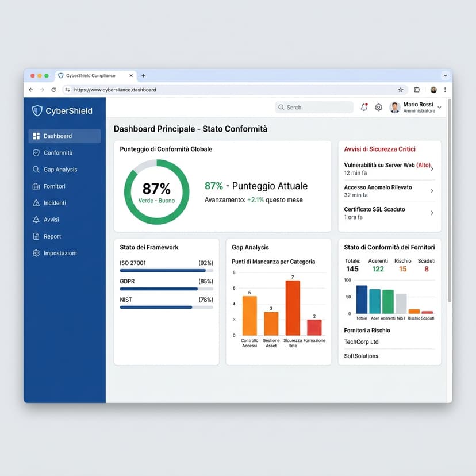The image size is (476, 476).
Task: Click the Totale count 145
Action: [x=352, y=269]
